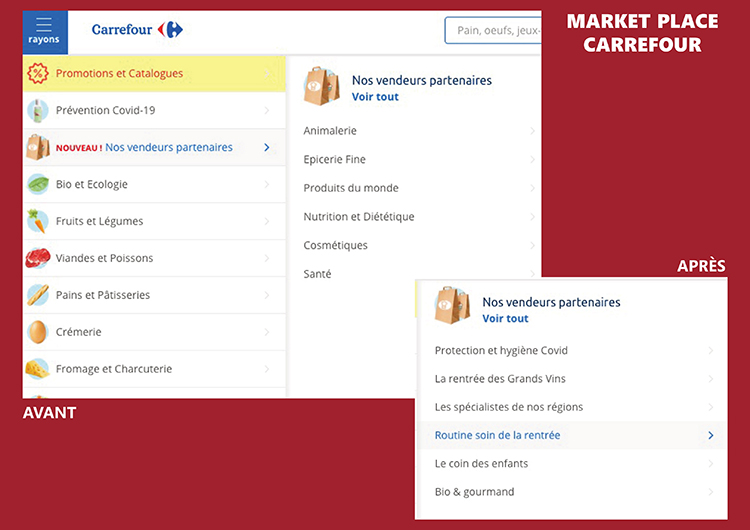This screenshot has height=530, width=750.
Task: Open Prévention Covid-19 category
Action: point(154,110)
